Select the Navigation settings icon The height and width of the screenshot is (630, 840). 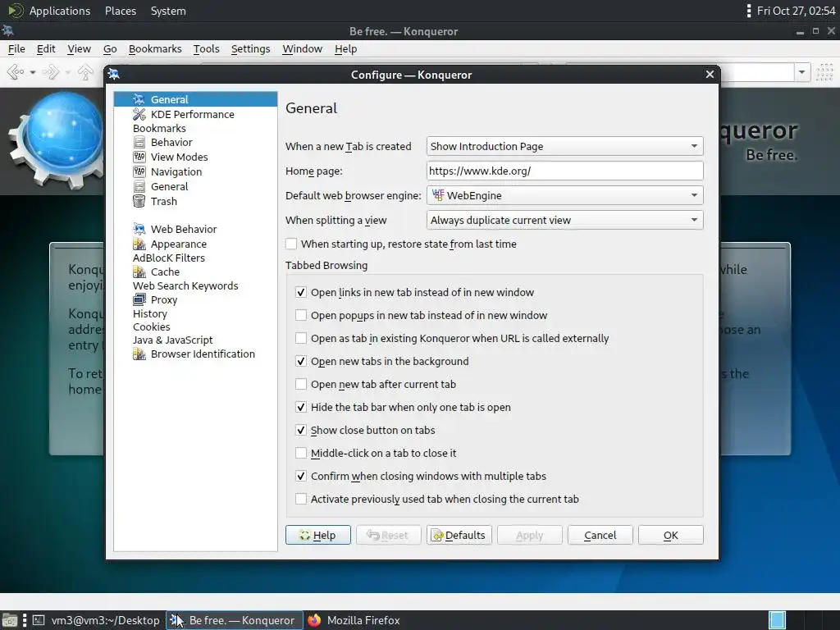[x=139, y=171]
